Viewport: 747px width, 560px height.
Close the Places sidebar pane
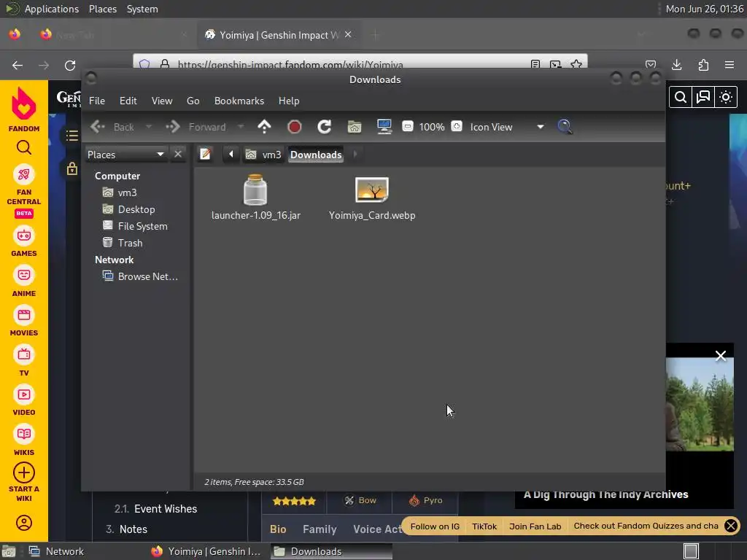point(178,155)
